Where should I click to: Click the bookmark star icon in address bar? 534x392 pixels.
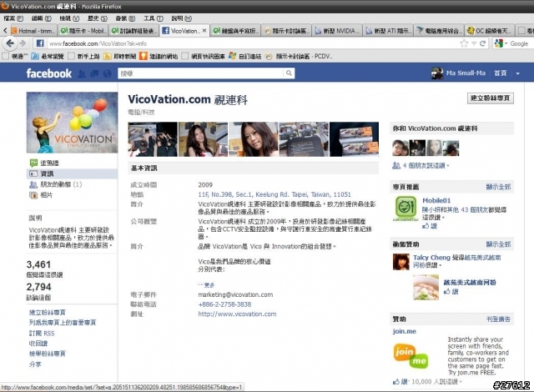pos(464,43)
